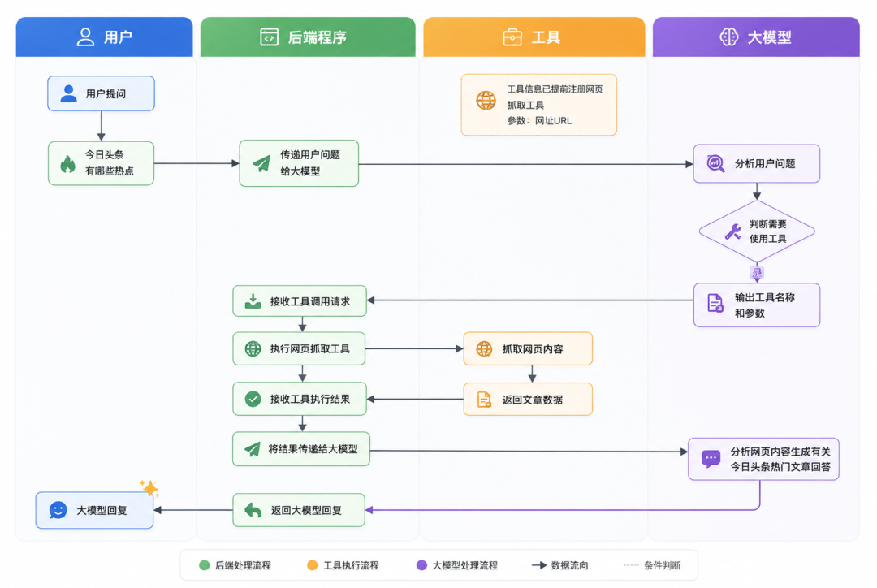Click the globe icon in 工具信息已提前注册 note
Screen dimensions: 877x588
click(x=486, y=101)
